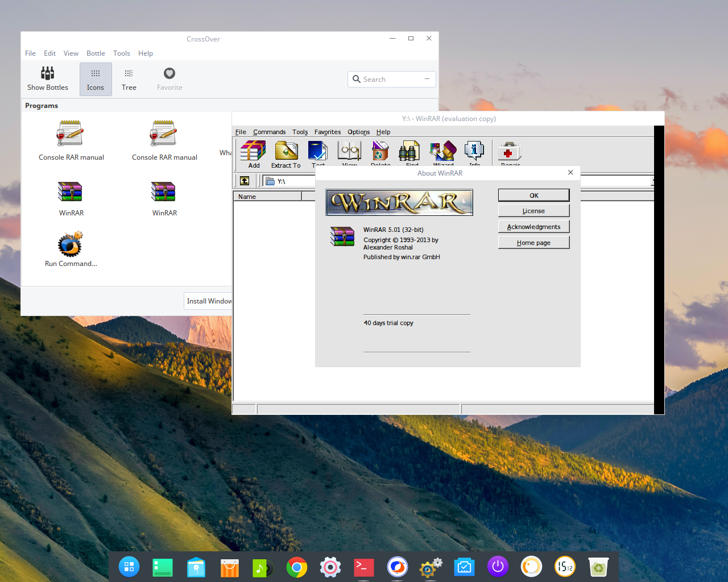Click the Acknowledgments button
This screenshot has height=582, width=728.
[x=534, y=227]
